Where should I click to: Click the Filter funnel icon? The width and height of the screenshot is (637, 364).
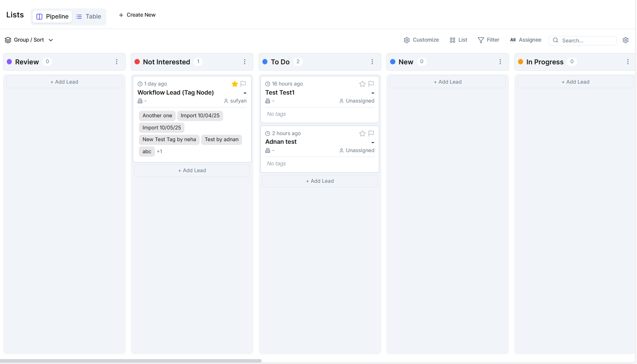coord(481,40)
